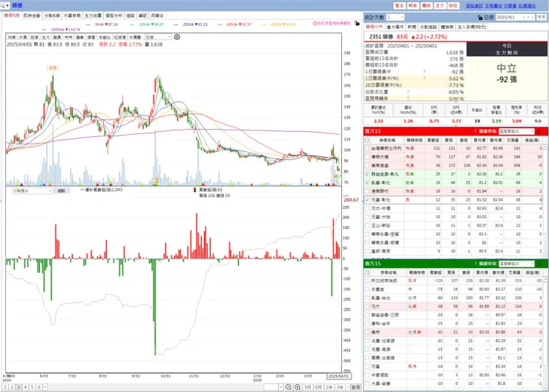This screenshot has height=392, width=549.
Task: Click the lock icon above the price axis
Action: click(x=357, y=23)
